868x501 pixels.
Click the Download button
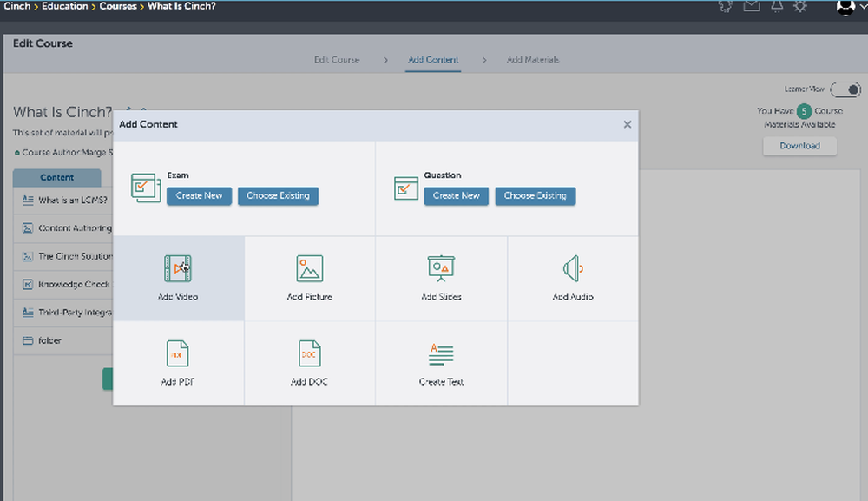[800, 146]
